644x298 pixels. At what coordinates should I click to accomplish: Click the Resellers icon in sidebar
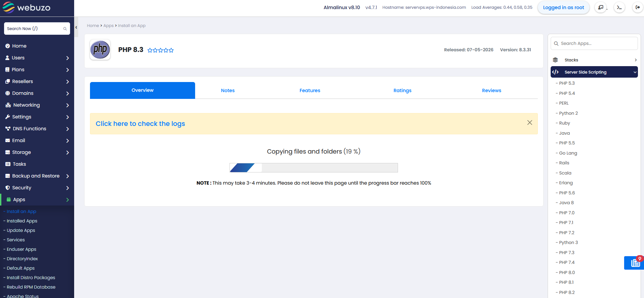7,81
